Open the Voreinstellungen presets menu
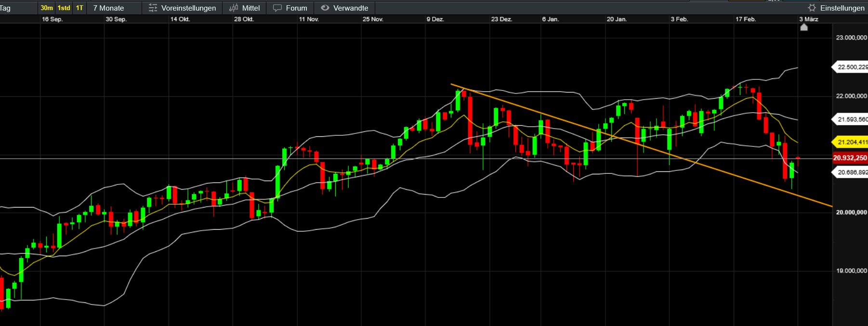This screenshot has width=868, height=326. 182,8
